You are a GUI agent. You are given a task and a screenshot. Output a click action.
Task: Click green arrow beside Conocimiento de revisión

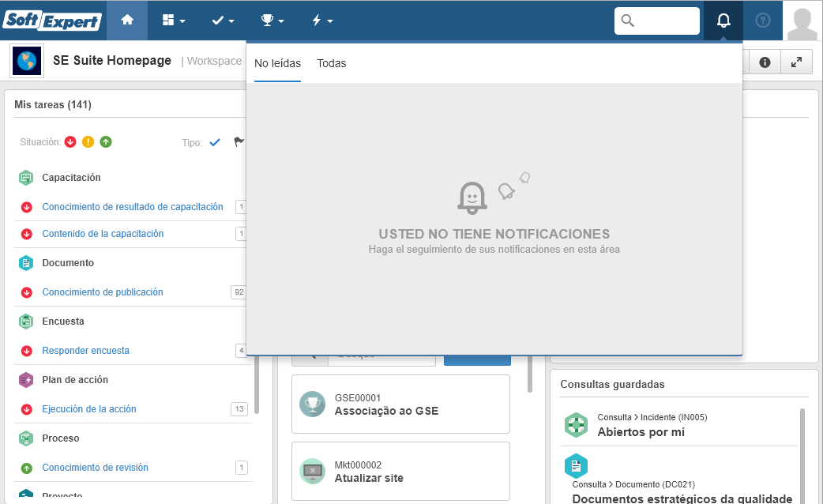point(26,468)
